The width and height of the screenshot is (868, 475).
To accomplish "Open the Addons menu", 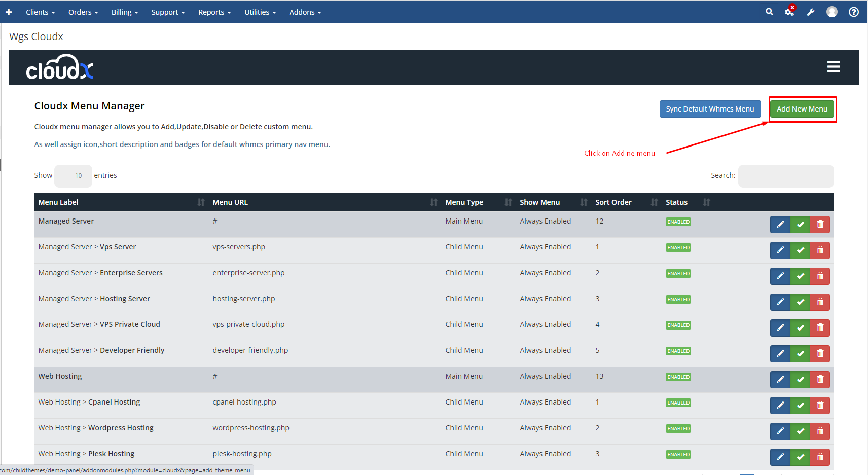I will [305, 12].
